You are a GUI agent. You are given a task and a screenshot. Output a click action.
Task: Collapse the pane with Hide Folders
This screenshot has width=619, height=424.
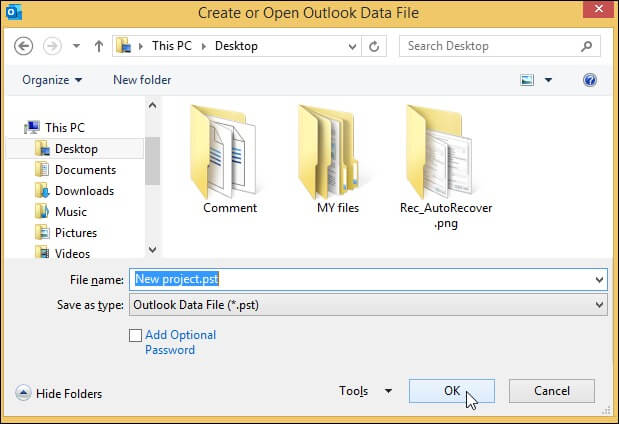[x=60, y=393]
